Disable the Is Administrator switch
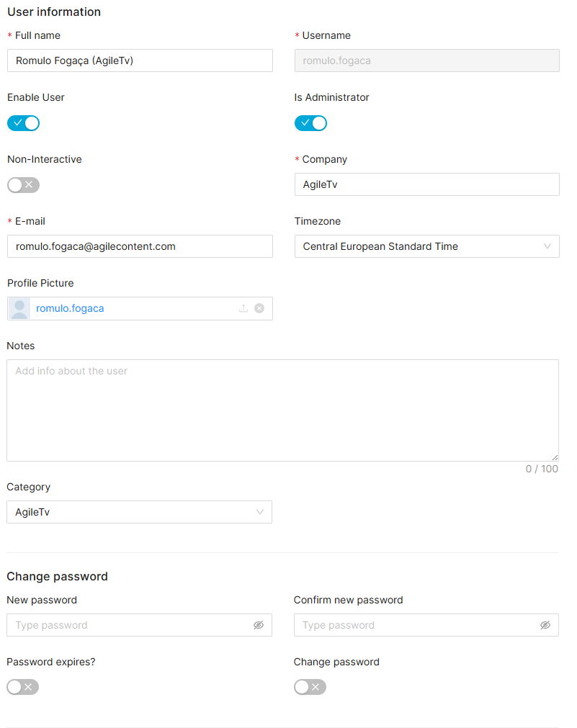Image resolution: width=577 pixels, height=728 pixels. 310,123
